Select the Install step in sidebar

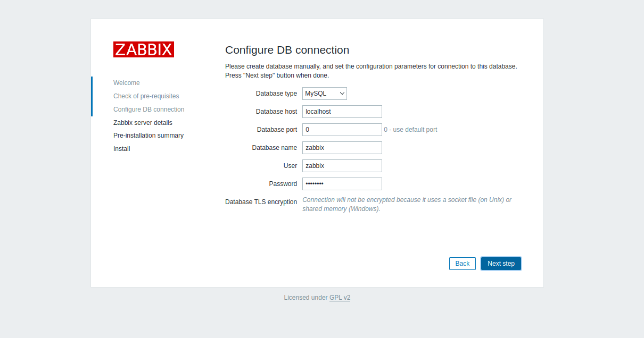(121, 149)
